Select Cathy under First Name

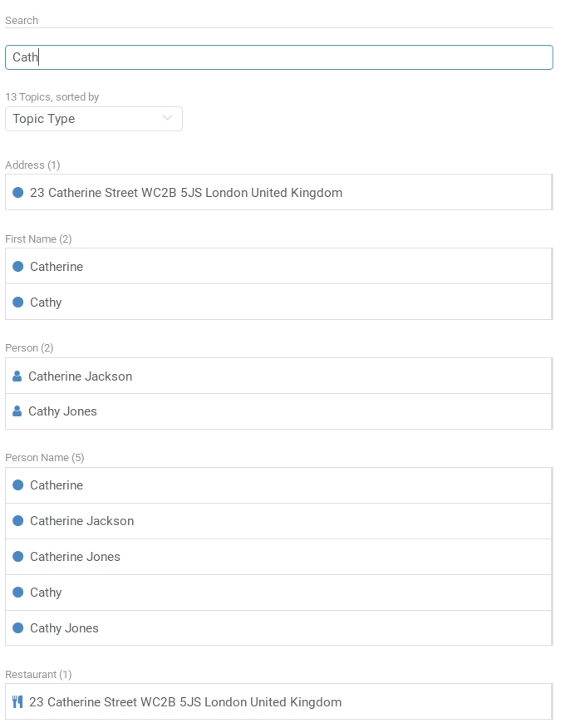(x=46, y=303)
